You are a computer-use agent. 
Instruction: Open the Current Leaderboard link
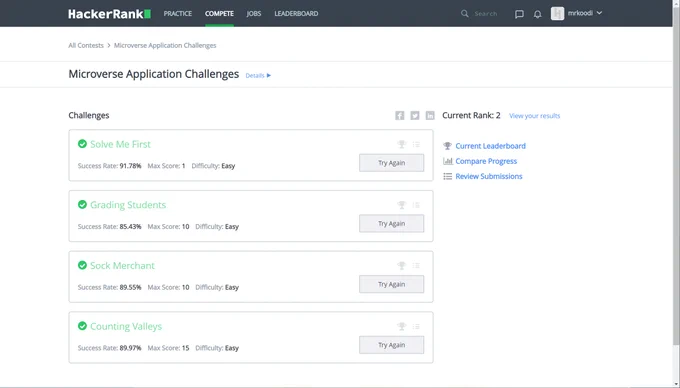click(x=490, y=146)
